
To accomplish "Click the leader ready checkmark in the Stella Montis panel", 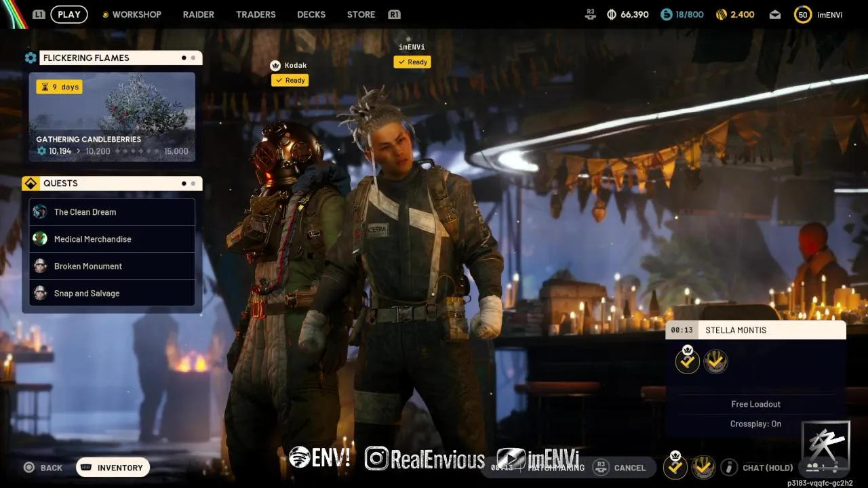I will (x=688, y=361).
